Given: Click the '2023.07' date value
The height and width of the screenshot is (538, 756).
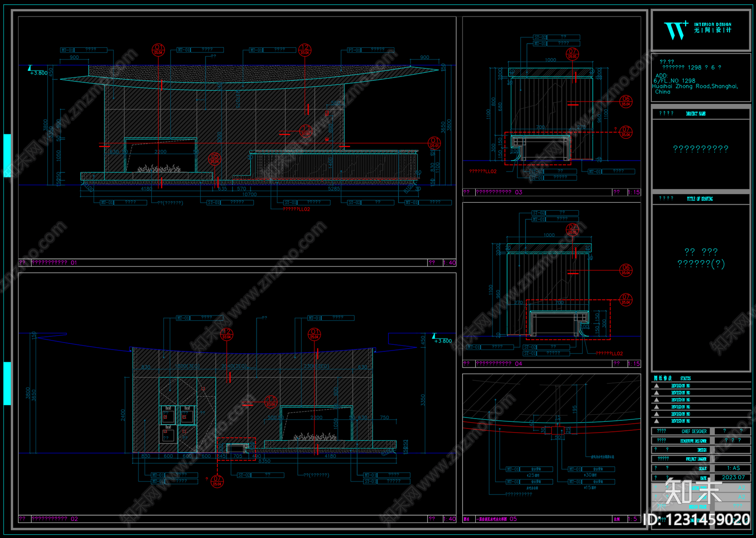Looking at the screenshot, I should 733,478.
